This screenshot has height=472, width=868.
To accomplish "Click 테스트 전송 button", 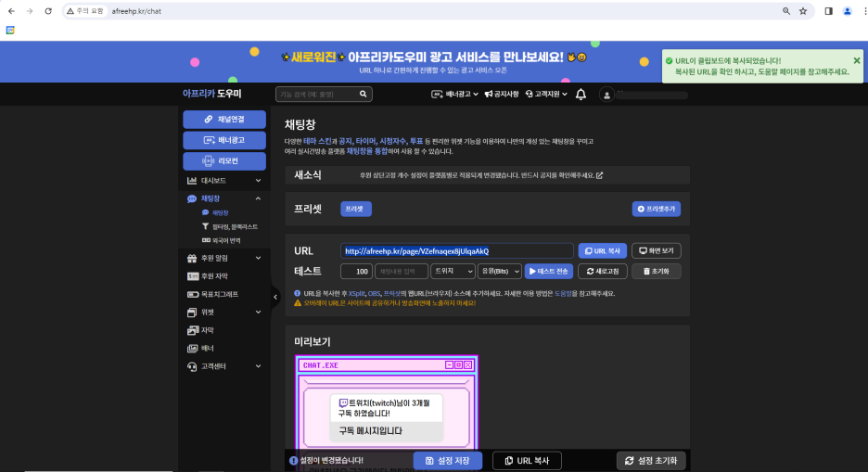I will [x=549, y=272].
